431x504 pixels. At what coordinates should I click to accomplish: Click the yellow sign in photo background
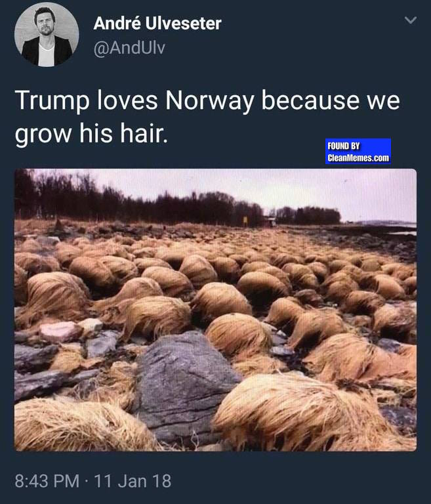245,220
